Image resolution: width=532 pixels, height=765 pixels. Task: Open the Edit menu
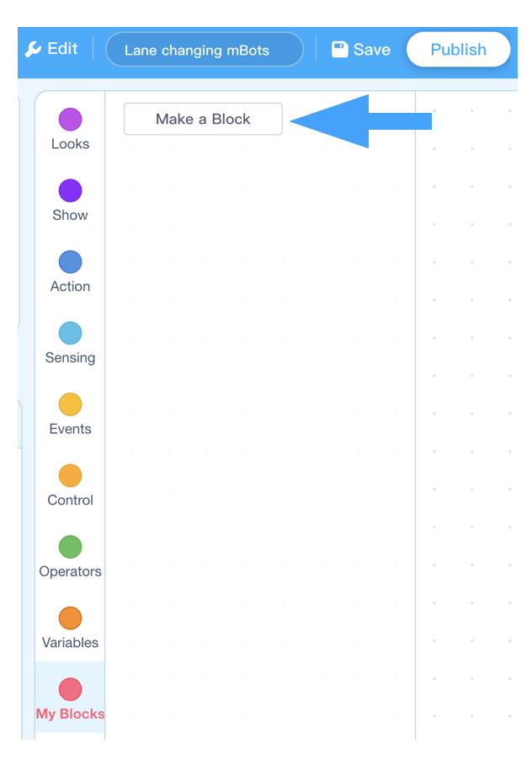[51, 49]
